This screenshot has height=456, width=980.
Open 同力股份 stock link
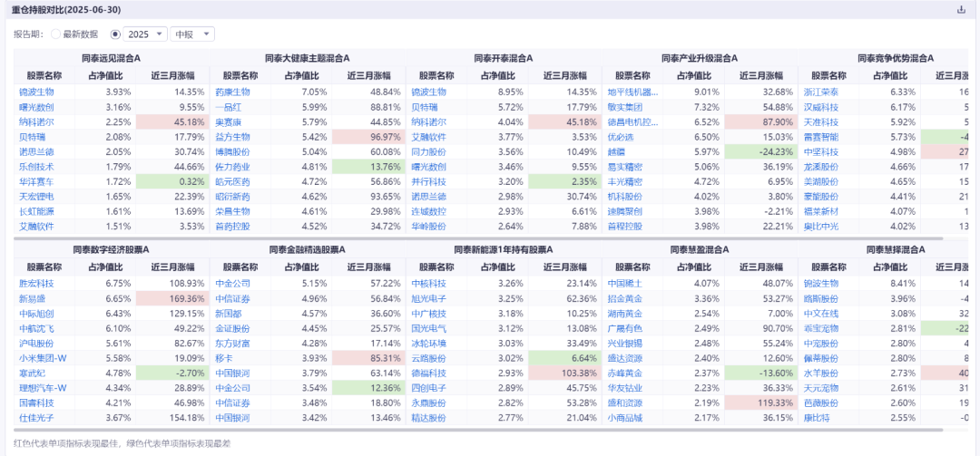tap(428, 151)
